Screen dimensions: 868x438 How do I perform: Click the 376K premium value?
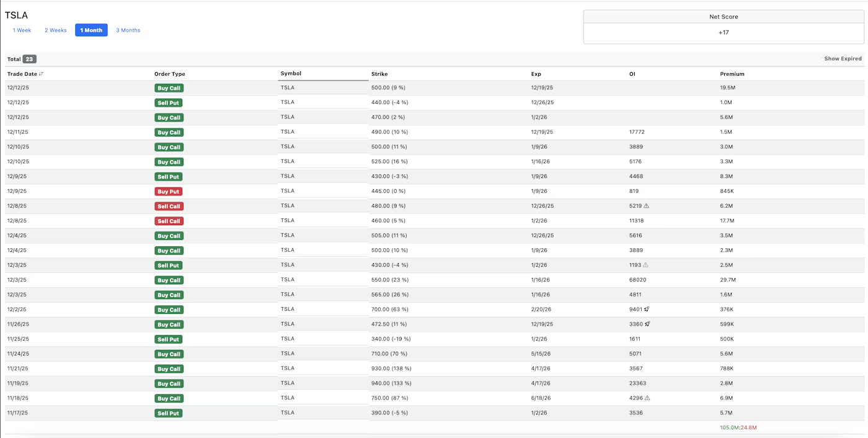tap(727, 309)
